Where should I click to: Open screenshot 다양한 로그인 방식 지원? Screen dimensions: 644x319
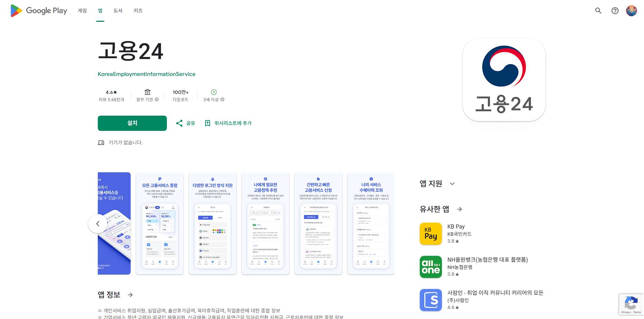(x=212, y=223)
